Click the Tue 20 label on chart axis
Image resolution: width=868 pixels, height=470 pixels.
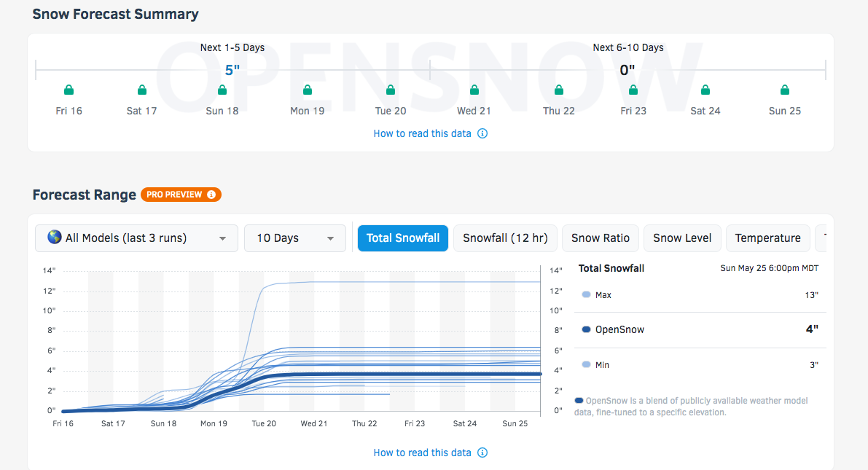pos(264,423)
